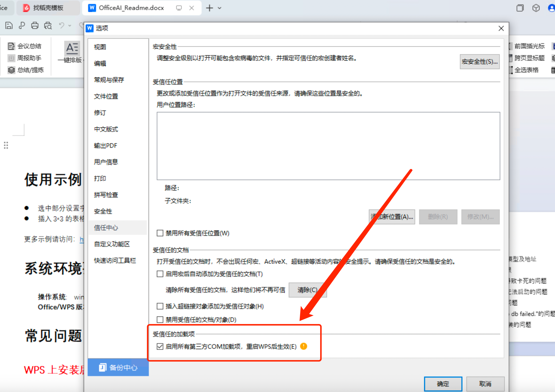This screenshot has height=392, width=555.
Task: Click the 宏安全性(S)... button
Action: click(x=479, y=61)
